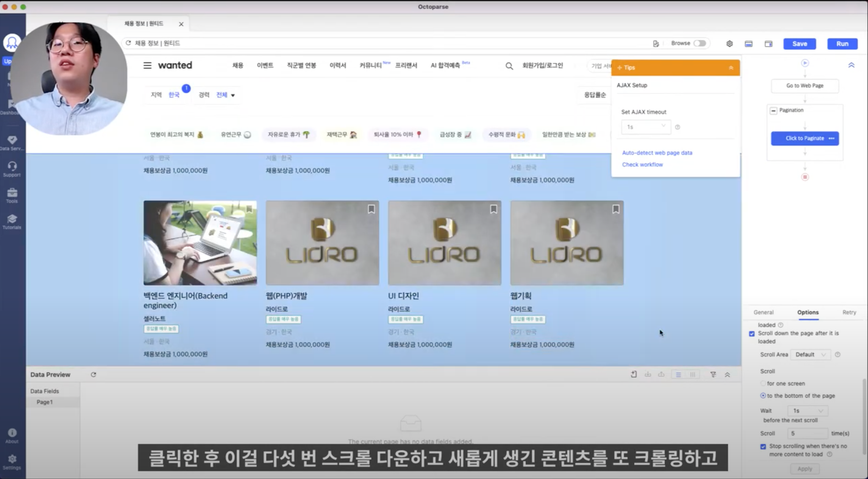
Task: Collapse the workflow panel with top chevron
Action: coord(851,65)
